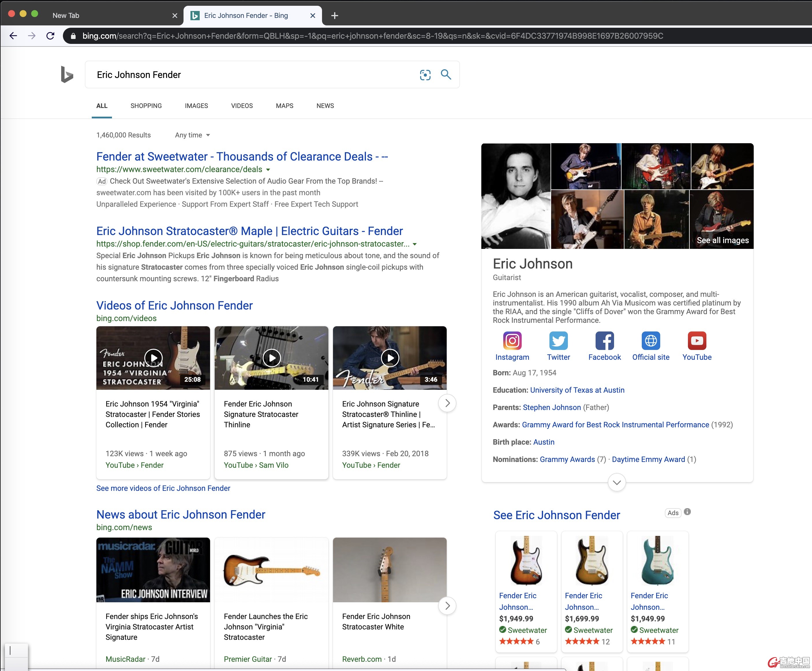Open dropdown arrow beside shop.fender.com URL
812x671 pixels.
[x=414, y=244]
